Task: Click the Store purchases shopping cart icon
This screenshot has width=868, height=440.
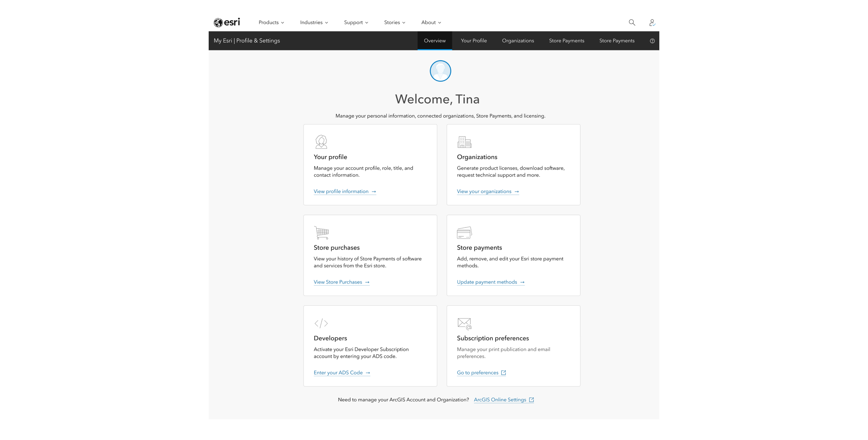Action: 321,233
